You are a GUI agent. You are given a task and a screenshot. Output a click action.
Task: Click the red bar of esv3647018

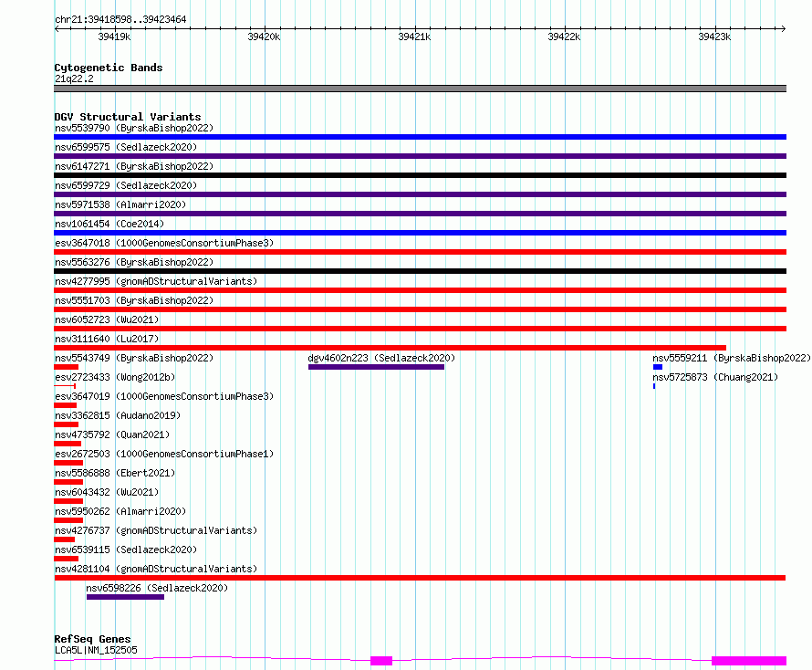(420, 252)
